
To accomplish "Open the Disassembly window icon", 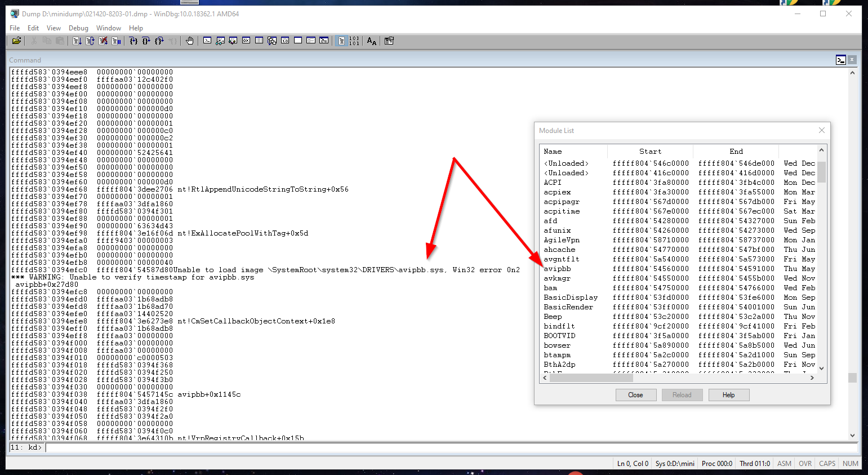I will [285, 41].
